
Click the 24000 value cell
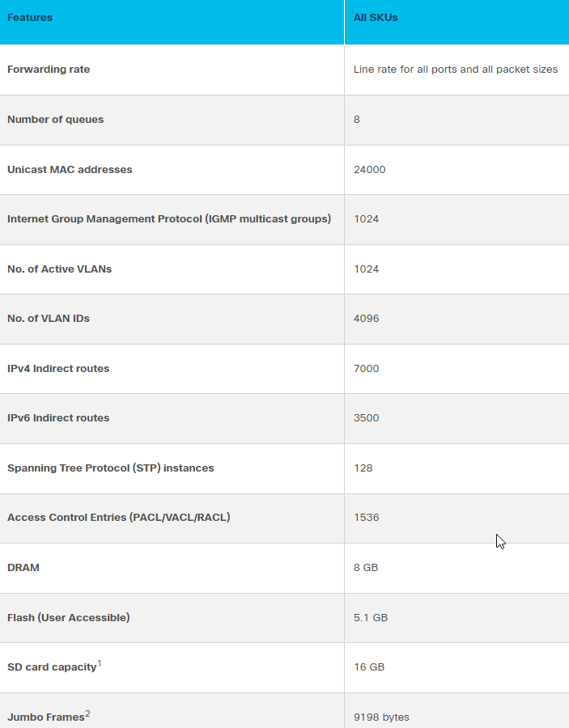[369, 170]
